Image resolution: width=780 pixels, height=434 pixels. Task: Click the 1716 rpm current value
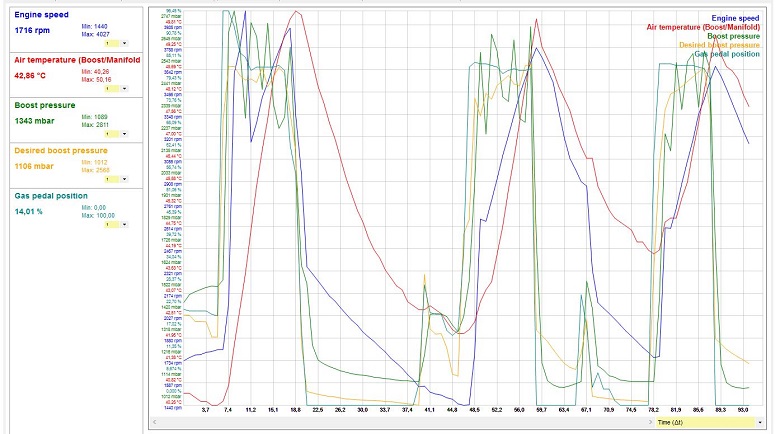32,30
